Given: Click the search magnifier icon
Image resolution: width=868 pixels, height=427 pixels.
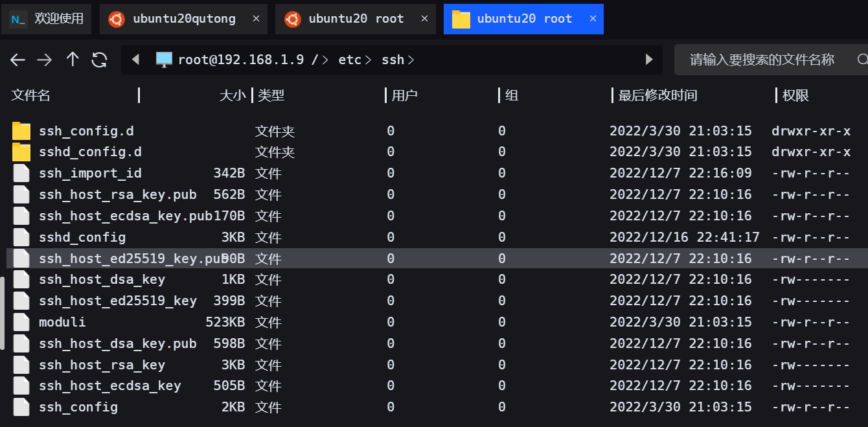Looking at the screenshot, I should tap(862, 60).
